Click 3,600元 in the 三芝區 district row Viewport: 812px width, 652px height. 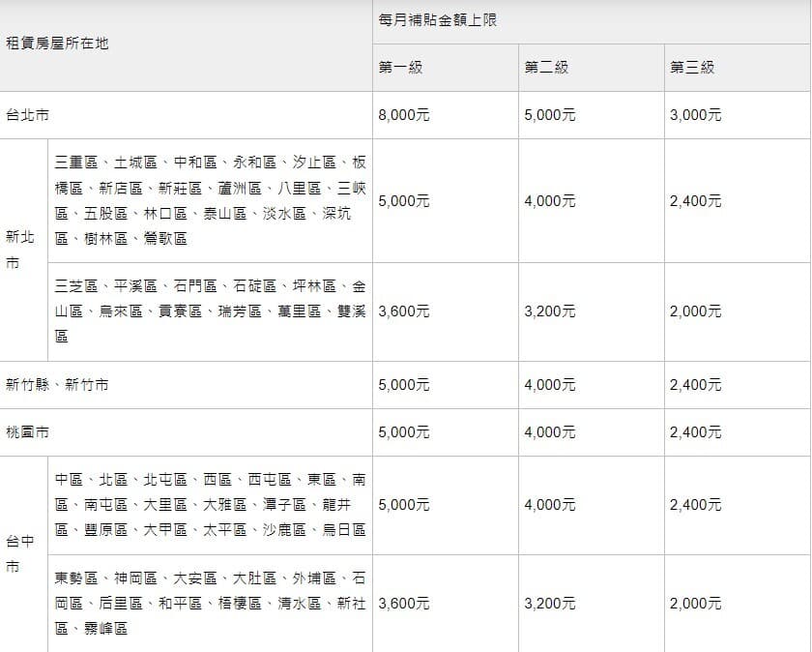click(x=404, y=311)
